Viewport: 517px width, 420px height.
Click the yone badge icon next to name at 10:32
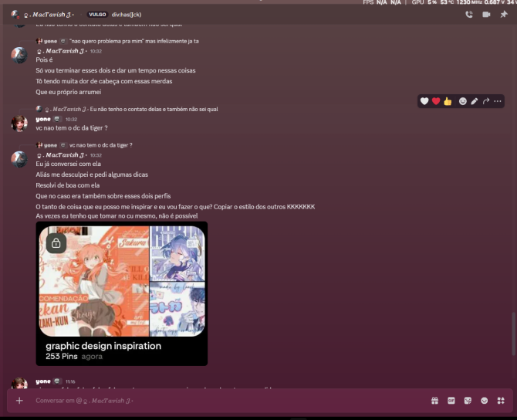click(57, 119)
